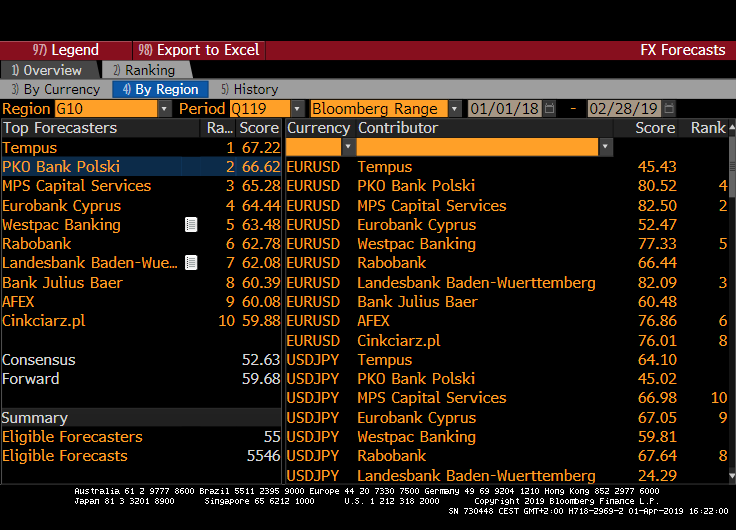
Task: Select the By Currency sub-tab
Action: pos(58,89)
